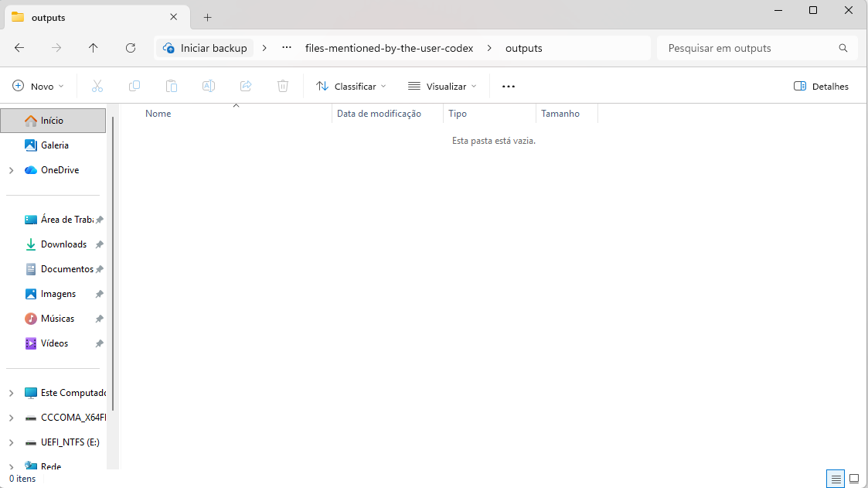Screen dimensions: 868x488
Task: Expand the UEFI_NTFS (E:) drive node
Action: coord(11,442)
